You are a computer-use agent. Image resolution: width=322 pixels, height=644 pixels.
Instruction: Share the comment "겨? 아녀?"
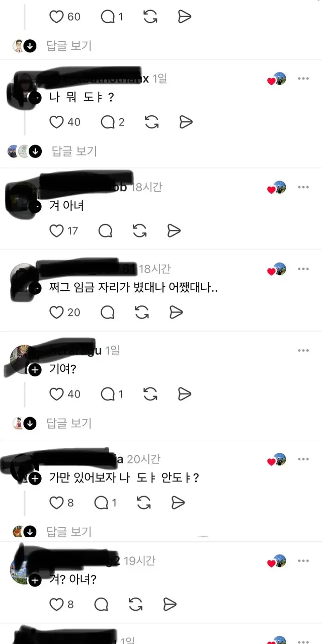tap(170, 604)
